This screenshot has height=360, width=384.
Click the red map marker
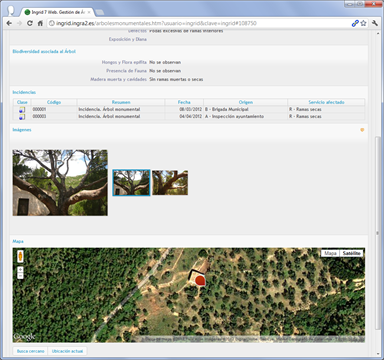click(x=200, y=281)
